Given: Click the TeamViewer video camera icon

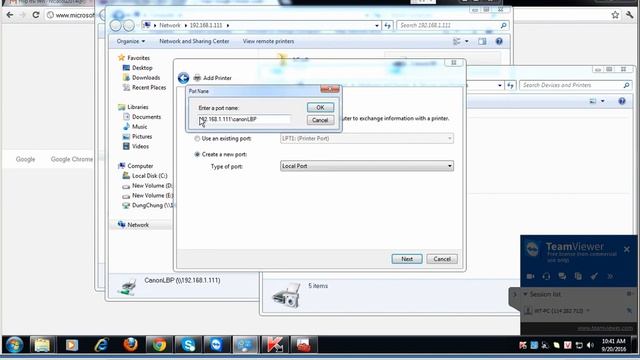Looking at the screenshot, I should pyautogui.click(x=530, y=276).
